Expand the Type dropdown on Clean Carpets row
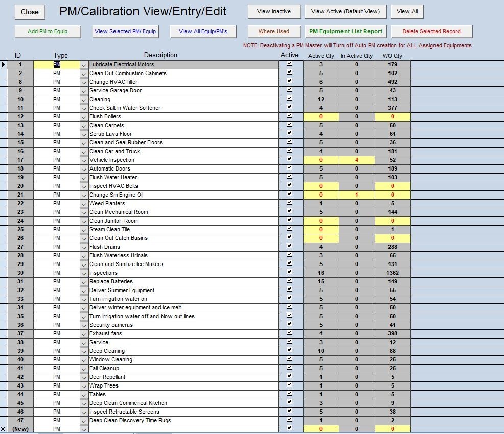This screenshot has width=504, height=434. [x=83, y=125]
